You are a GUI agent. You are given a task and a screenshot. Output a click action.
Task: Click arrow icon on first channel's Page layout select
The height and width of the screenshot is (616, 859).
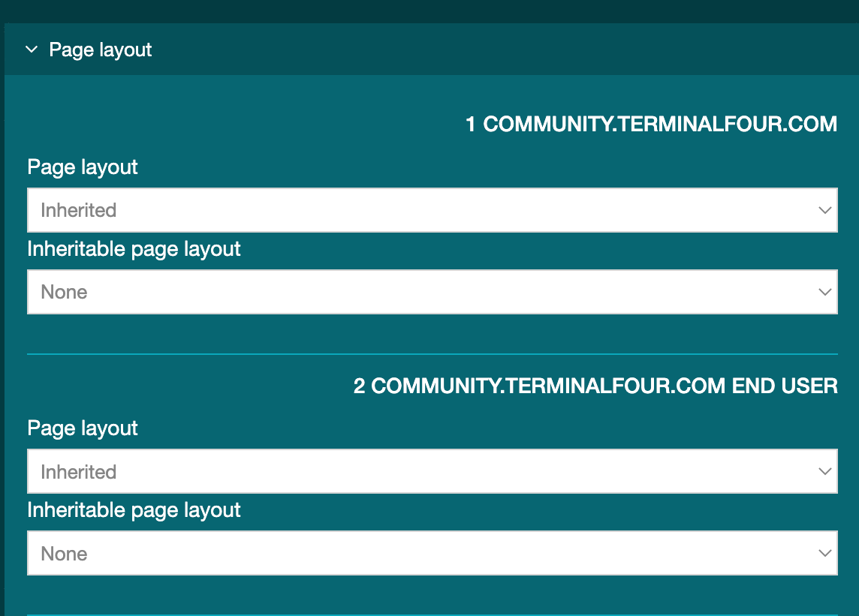(824, 211)
